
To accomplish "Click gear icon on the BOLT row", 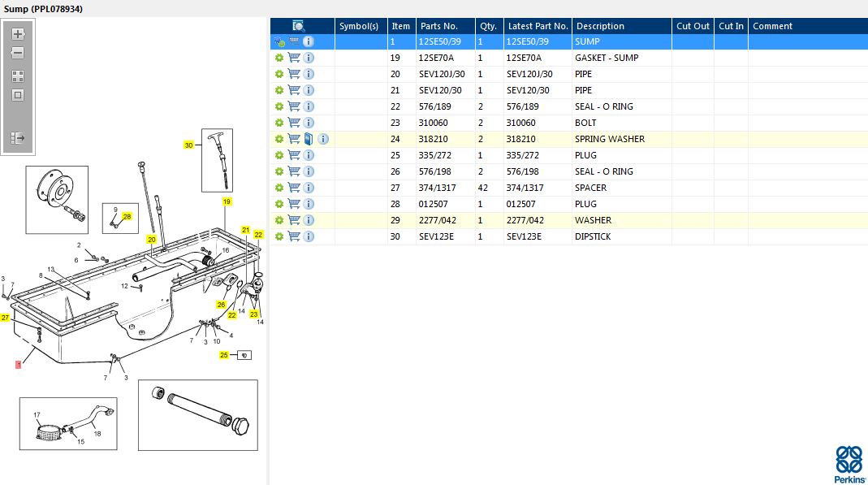I will pos(279,123).
